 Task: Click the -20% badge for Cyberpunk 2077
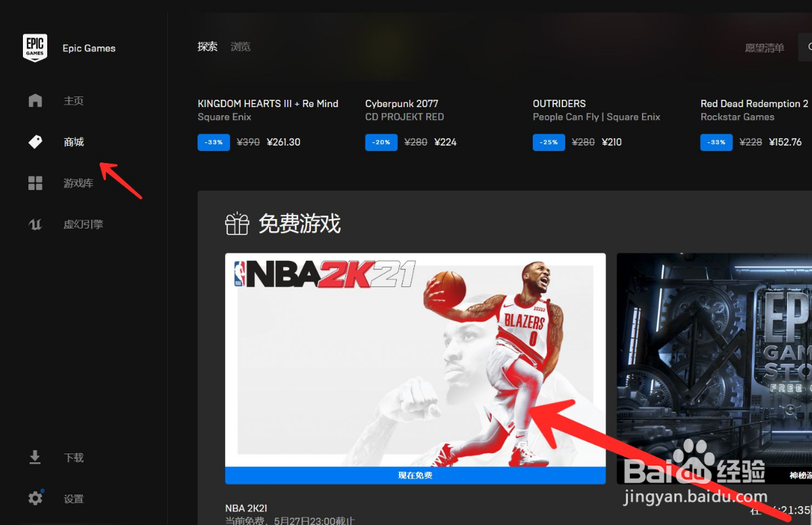pyautogui.click(x=381, y=142)
